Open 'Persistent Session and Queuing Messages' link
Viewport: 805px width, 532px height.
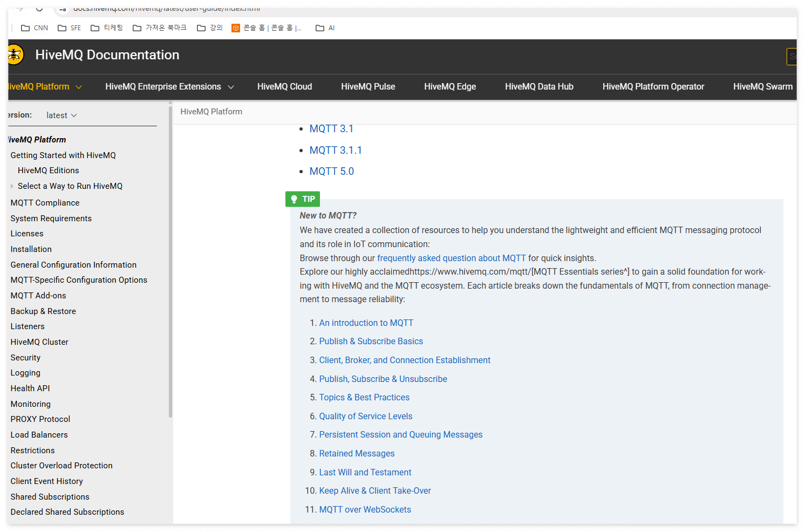click(x=401, y=435)
